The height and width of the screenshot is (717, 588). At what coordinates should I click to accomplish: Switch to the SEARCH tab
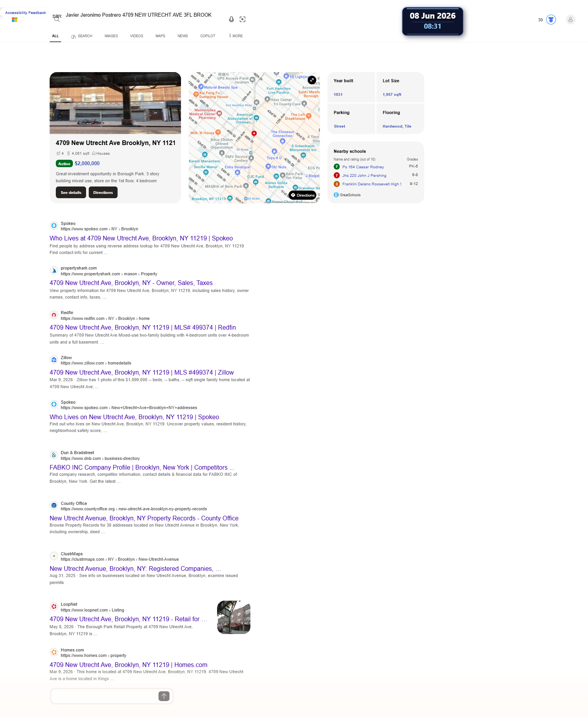(82, 36)
